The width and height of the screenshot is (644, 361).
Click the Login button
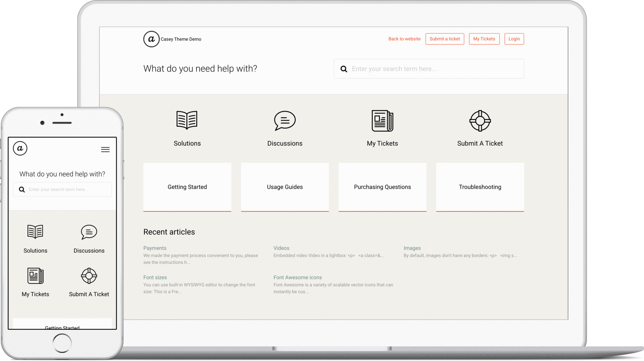(x=514, y=39)
